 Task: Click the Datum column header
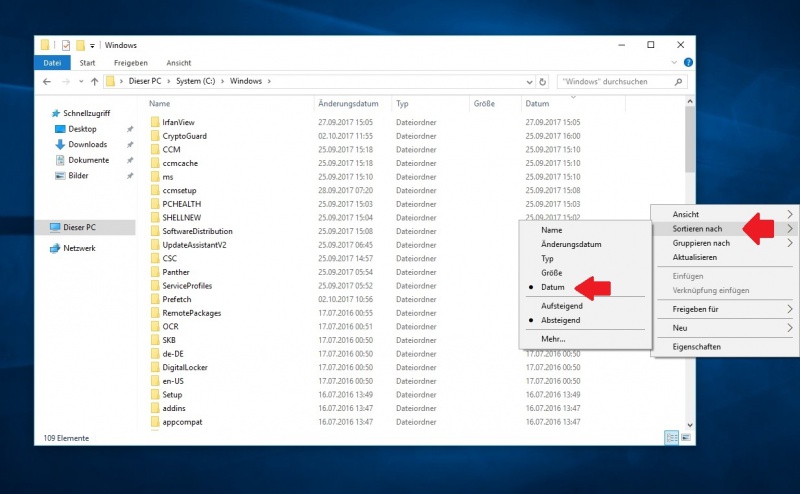coord(537,104)
